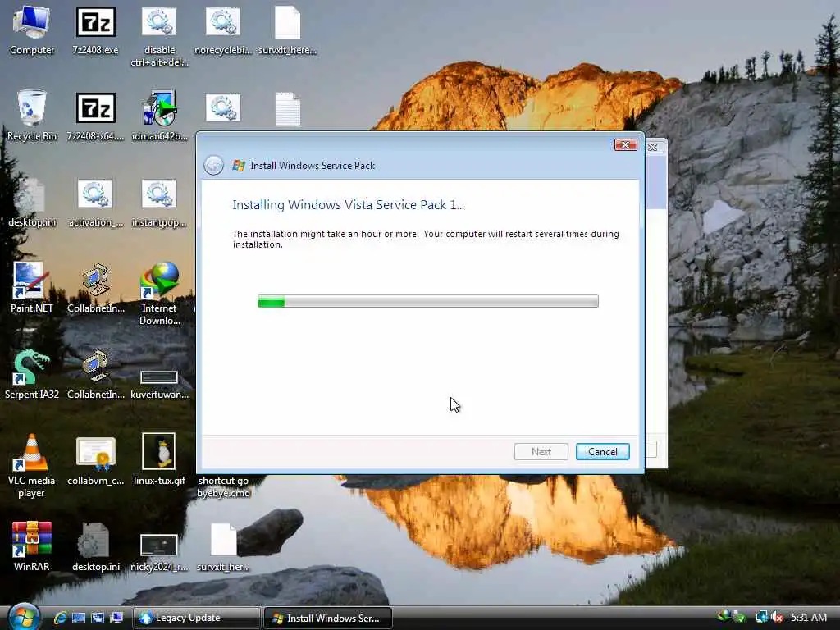
Task: Select the Serpent IA32 shortcut
Action: point(32,374)
